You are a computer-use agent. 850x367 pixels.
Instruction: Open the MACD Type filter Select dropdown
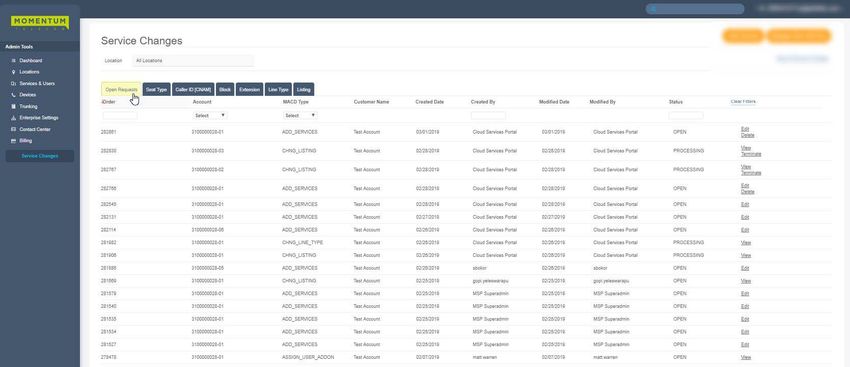[300, 115]
